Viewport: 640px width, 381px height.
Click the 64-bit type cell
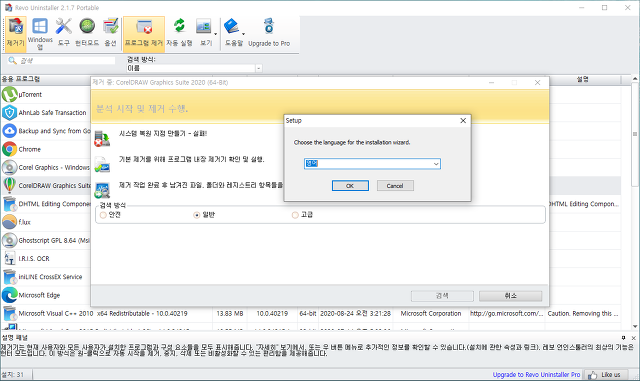[x=308, y=314]
